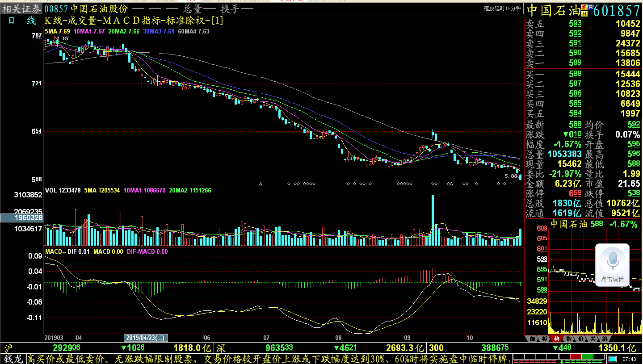This screenshot has height=364, width=643.
Task: Click the 60MA4 7.63 moving average label
Action: pyautogui.click(x=193, y=31)
